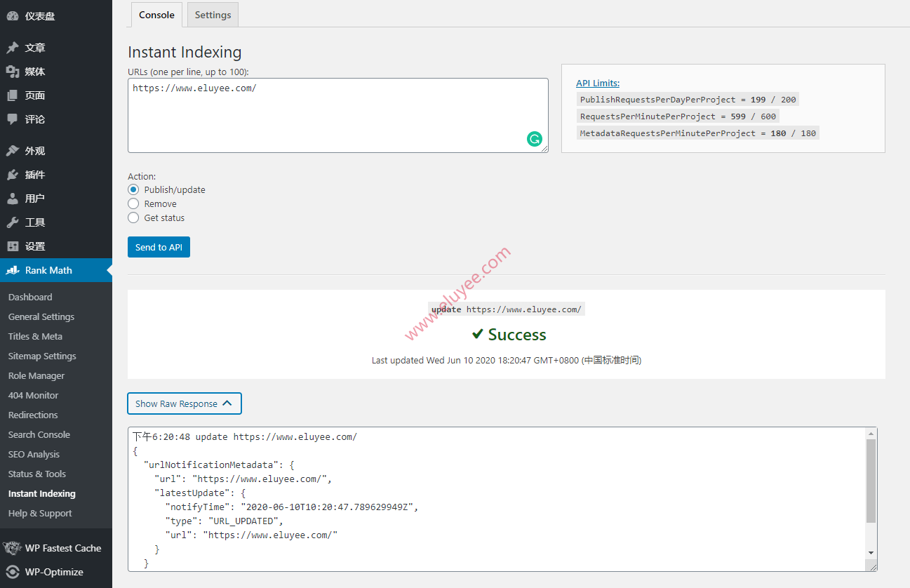Open SEO Analysis submenu
The image size is (910, 588).
point(34,454)
